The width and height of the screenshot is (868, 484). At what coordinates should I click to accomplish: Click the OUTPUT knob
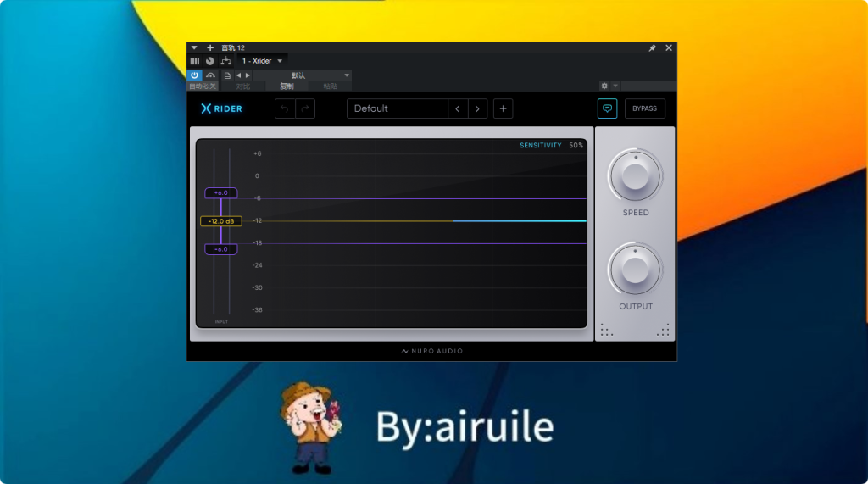click(x=635, y=270)
